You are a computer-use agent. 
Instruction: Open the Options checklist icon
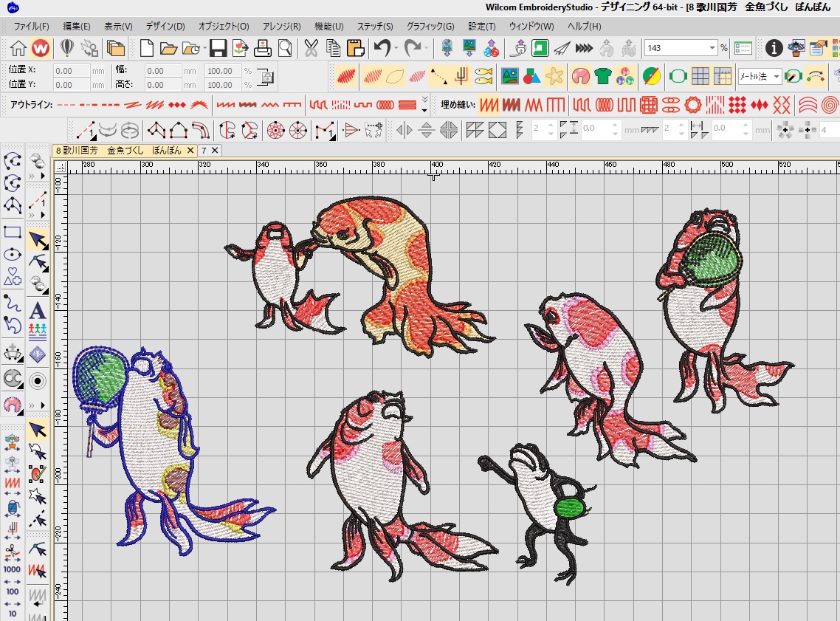[x=743, y=48]
